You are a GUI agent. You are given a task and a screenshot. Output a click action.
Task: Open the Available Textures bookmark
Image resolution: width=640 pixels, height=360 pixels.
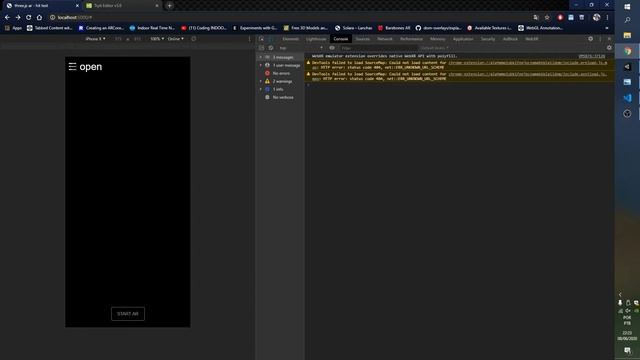pos(490,28)
